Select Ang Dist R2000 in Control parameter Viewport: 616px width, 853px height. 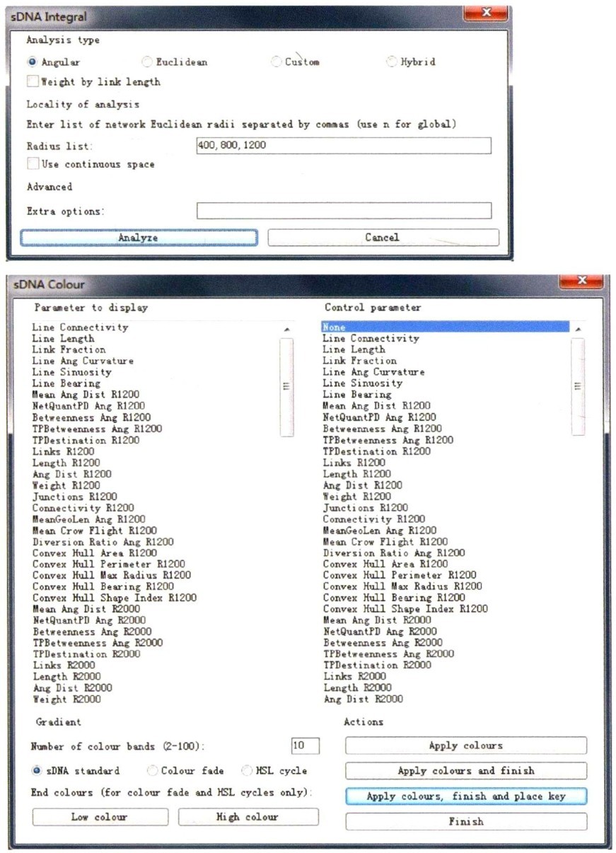(x=363, y=700)
